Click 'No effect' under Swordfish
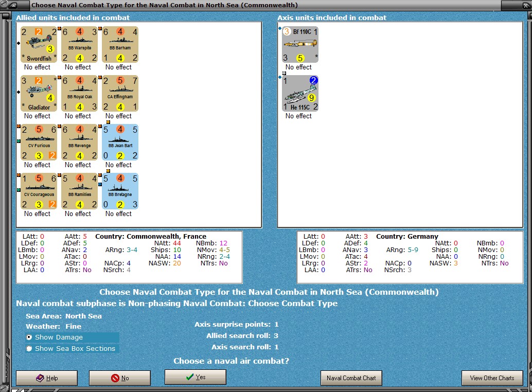The image size is (532, 392). (x=37, y=67)
